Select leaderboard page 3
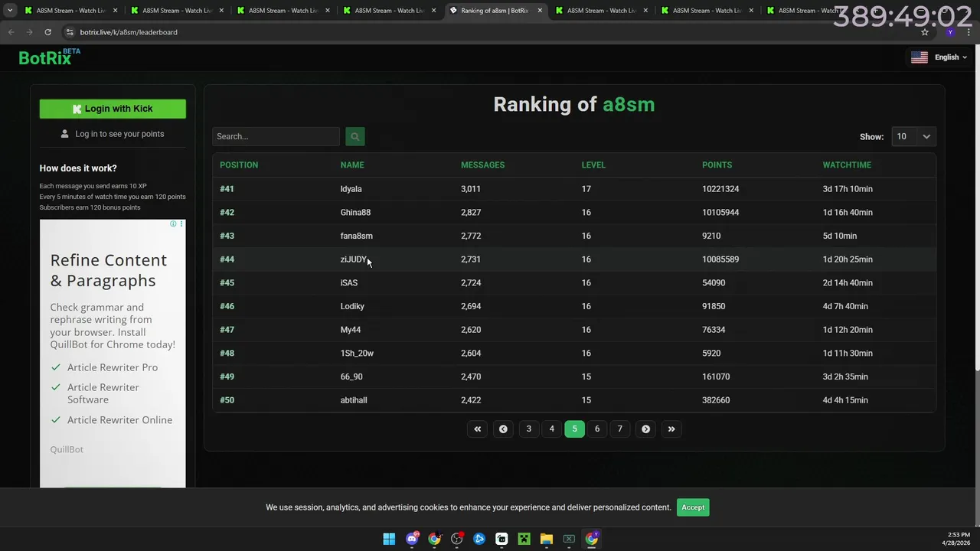 click(528, 429)
